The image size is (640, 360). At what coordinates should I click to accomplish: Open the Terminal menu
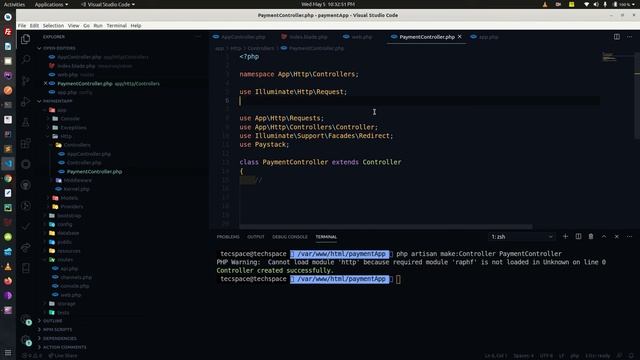117,25
